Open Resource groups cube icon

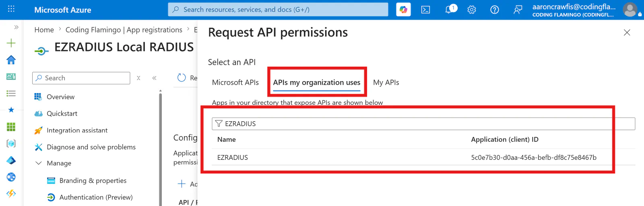pyautogui.click(x=11, y=143)
